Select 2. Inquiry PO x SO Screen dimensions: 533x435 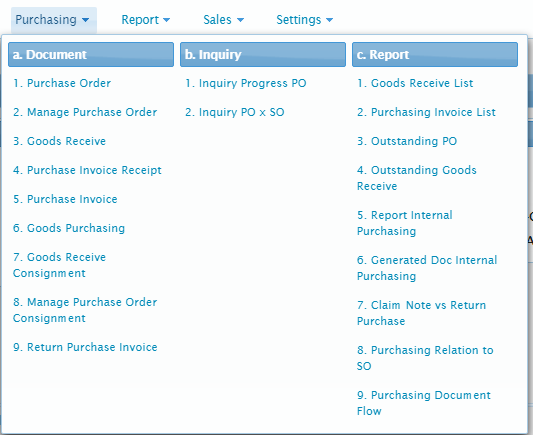[x=235, y=112]
